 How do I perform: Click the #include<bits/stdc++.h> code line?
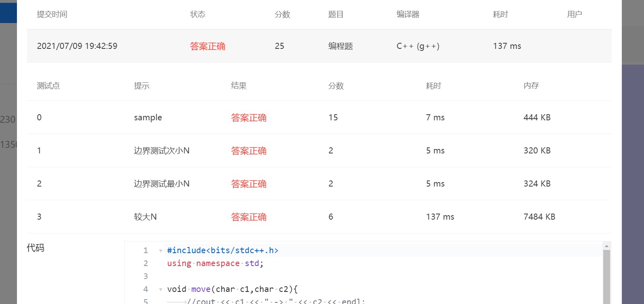coord(223,250)
